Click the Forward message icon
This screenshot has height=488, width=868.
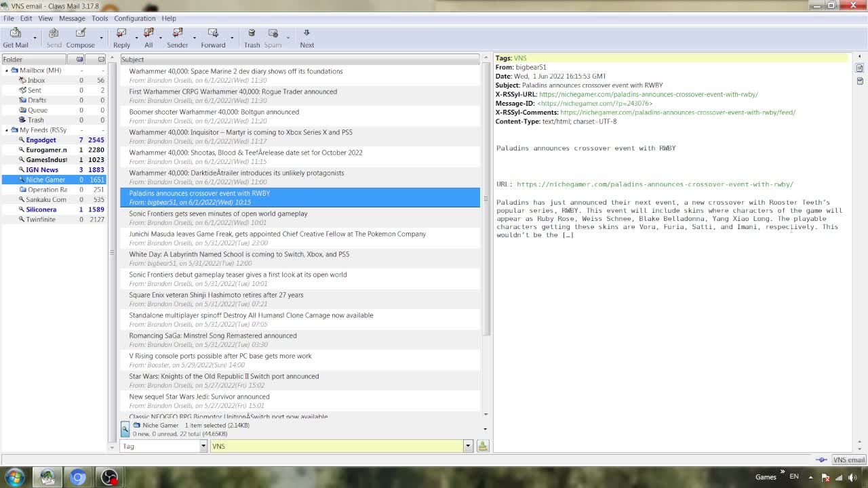pyautogui.click(x=213, y=33)
